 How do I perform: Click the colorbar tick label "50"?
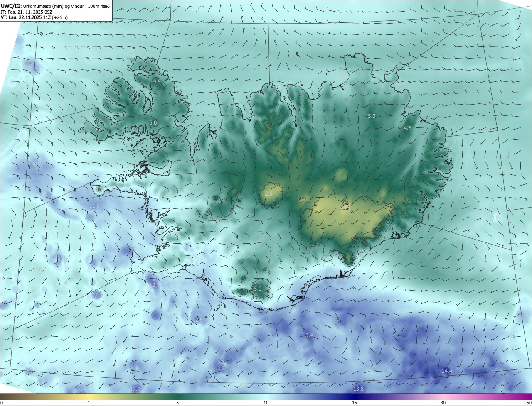pyautogui.click(x=529, y=403)
